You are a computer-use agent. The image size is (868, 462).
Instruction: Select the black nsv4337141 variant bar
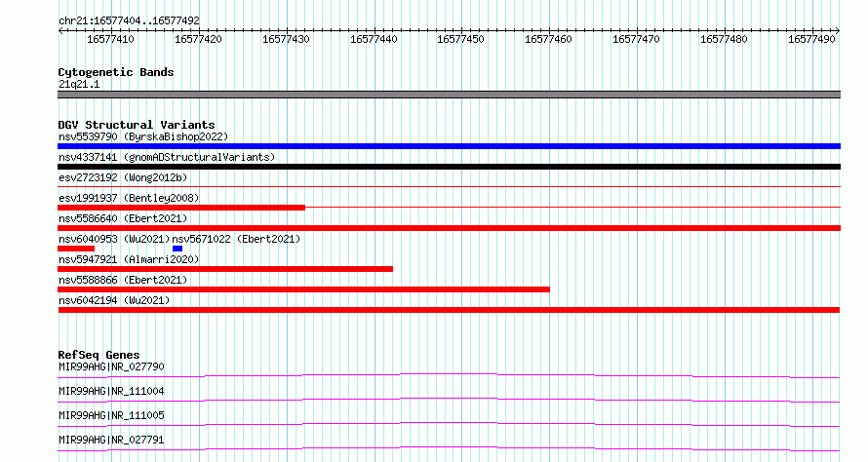[x=449, y=167]
